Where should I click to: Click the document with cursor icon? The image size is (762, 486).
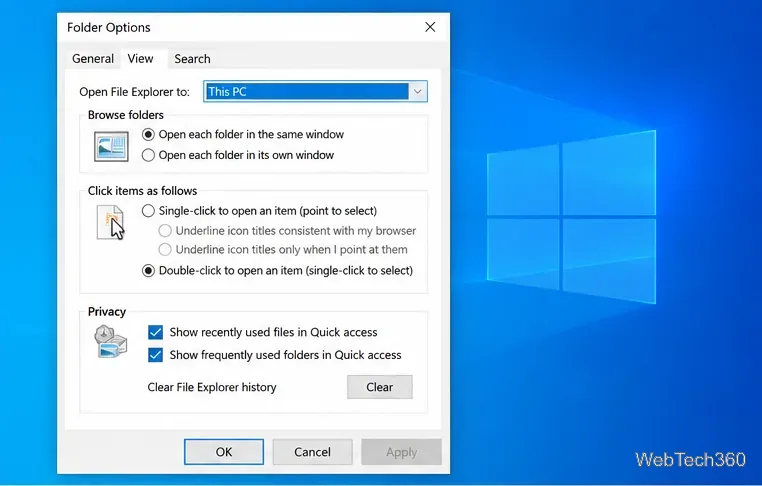pos(110,223)
